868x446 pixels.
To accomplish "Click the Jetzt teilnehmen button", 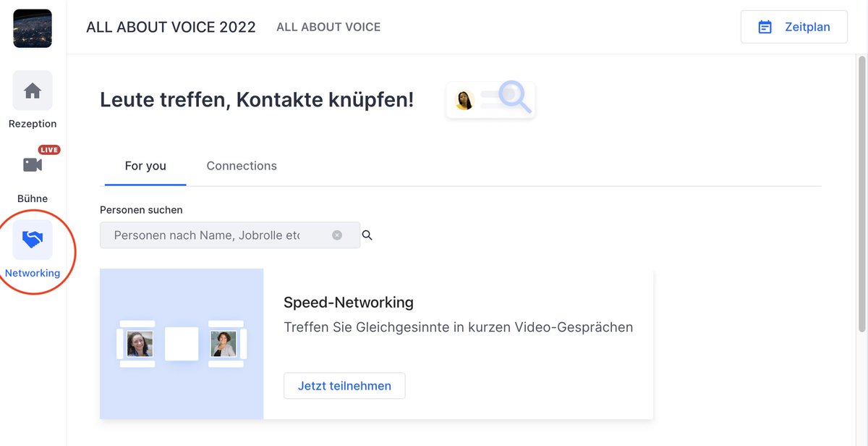I will pyautogui.click(x=344, y=385).
